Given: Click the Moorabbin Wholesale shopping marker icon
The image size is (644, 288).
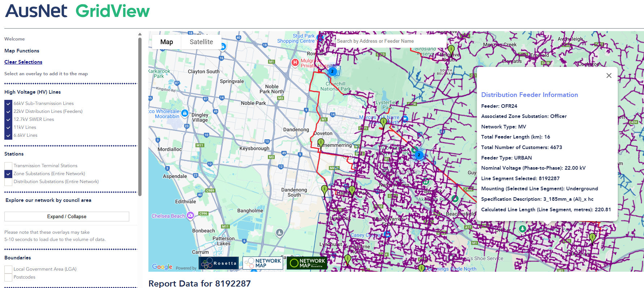Looking at the screenshot, I should coord(185,113).
